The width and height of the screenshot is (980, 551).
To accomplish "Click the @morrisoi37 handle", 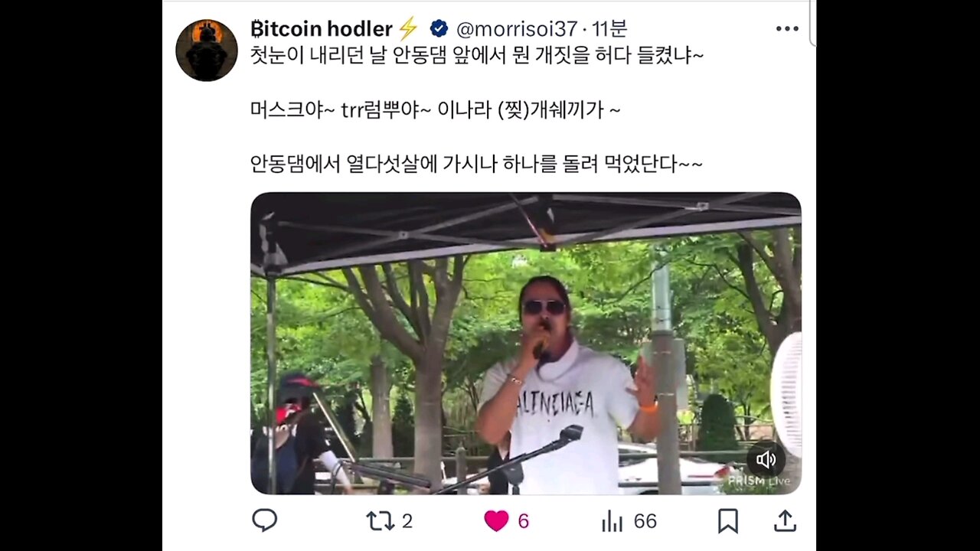I will point(517,29).
